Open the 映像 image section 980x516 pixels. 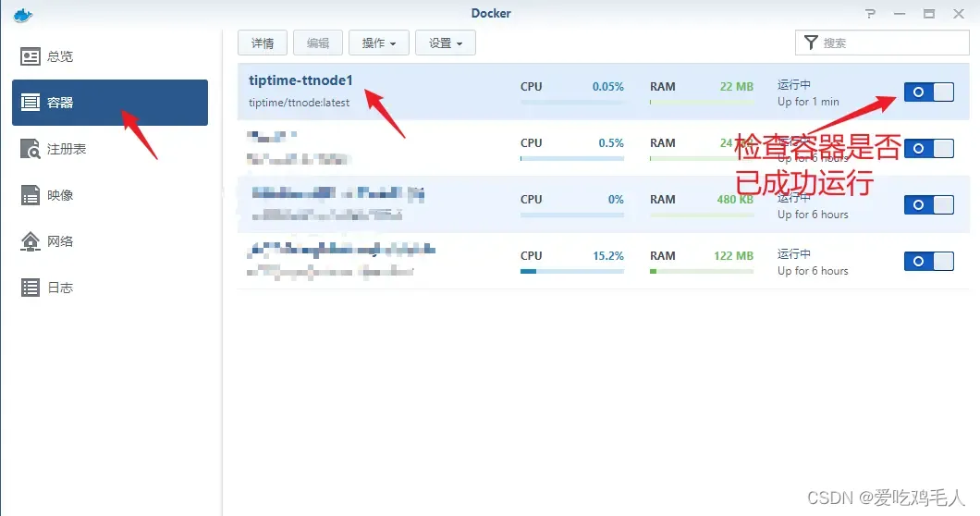(x=110, y=195)
